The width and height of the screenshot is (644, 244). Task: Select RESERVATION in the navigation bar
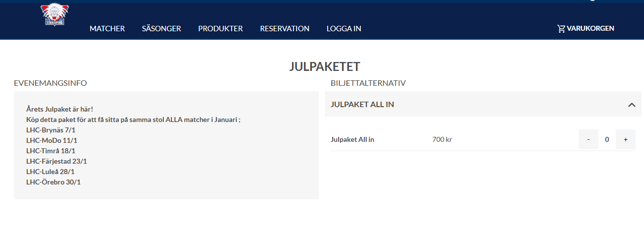point(285,29)
